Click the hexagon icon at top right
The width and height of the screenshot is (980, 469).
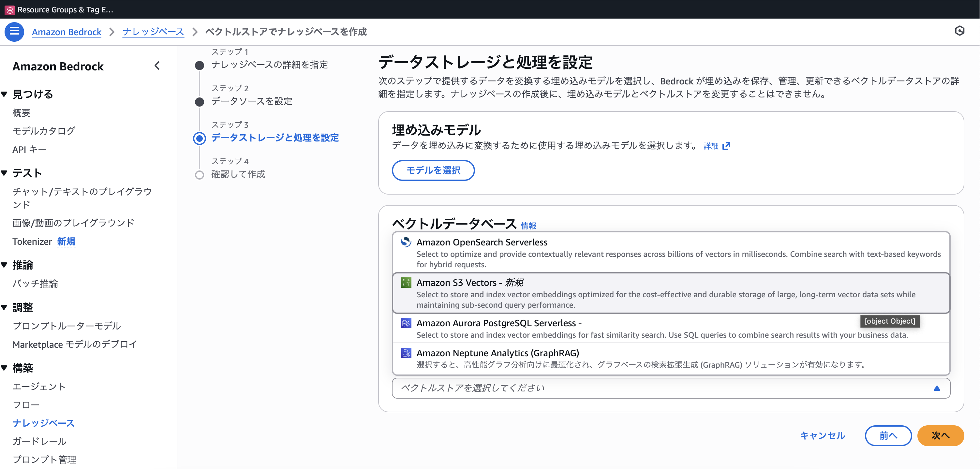tap(959, 31)
